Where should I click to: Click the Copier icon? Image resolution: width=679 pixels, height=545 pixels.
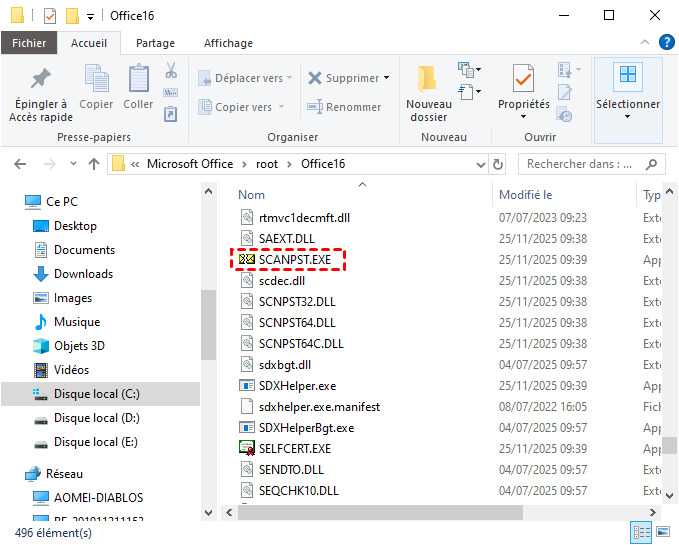coord(96,78)
